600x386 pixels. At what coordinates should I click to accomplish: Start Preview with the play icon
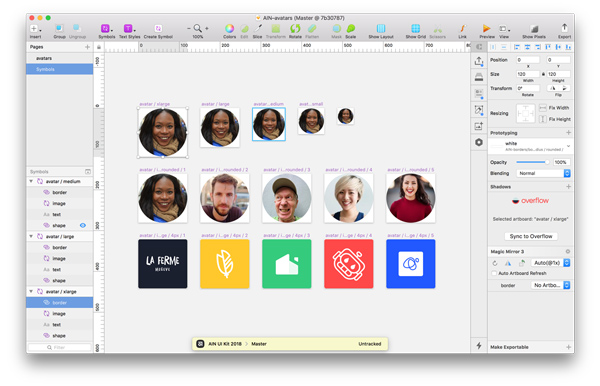[486, 28]
